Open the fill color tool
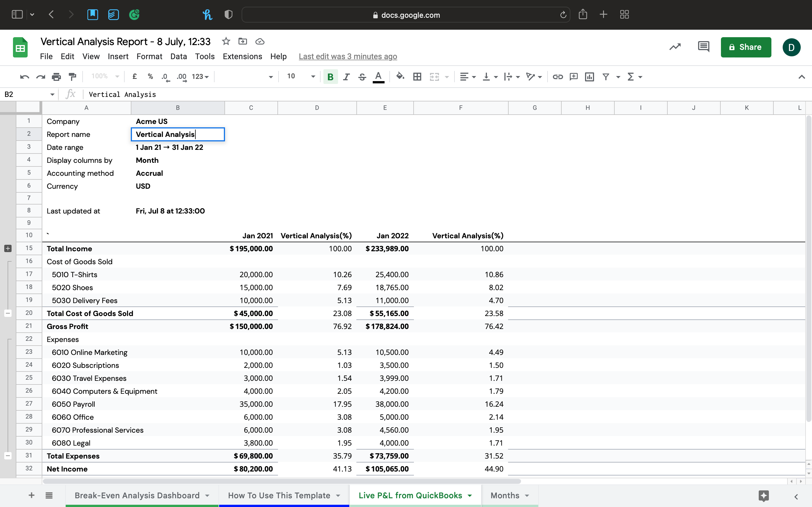The width and height of the screenshot is (812, 507). click(x=400, y=76)
